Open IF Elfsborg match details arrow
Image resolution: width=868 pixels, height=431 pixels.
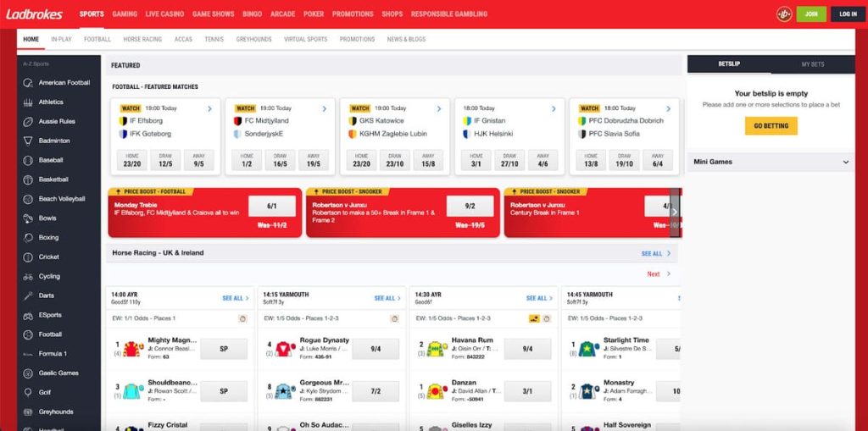coord(209,108)
